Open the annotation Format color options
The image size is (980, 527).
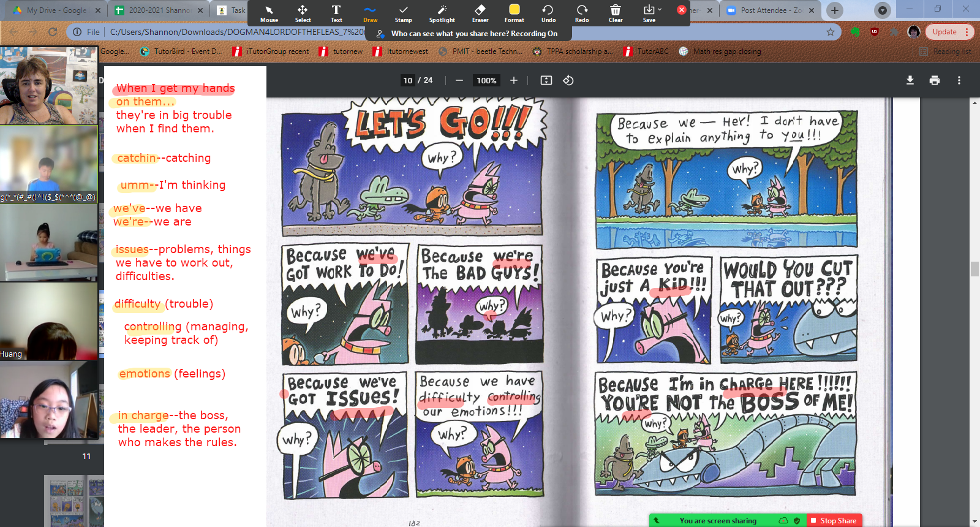coord(514,13)
